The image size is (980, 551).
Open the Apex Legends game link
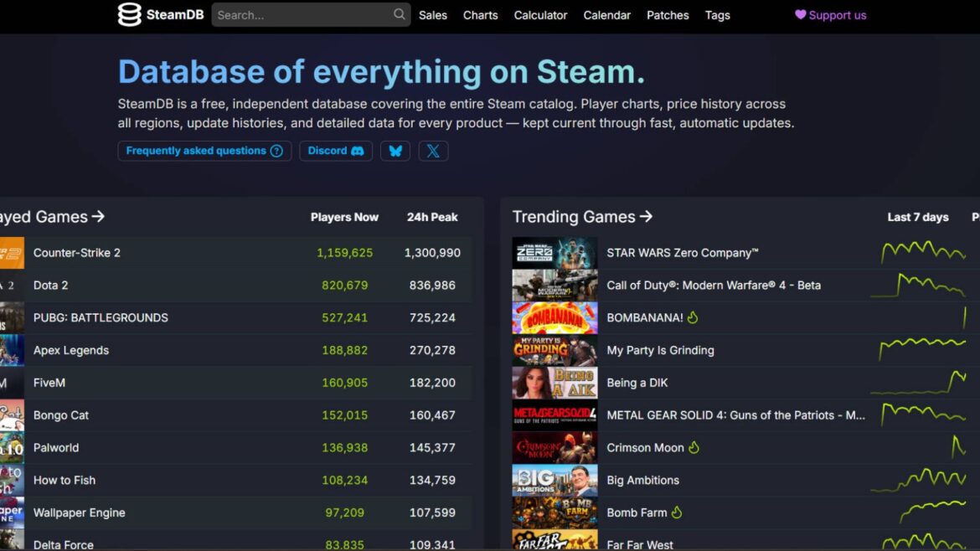click(70, 350)
